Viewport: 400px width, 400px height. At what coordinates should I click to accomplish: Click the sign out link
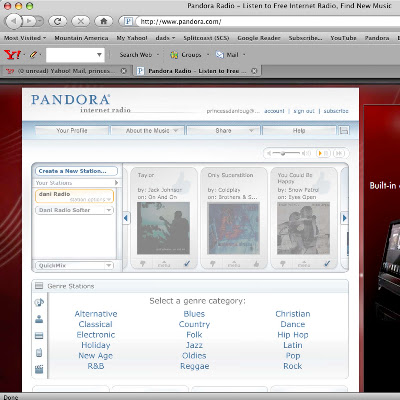pyautogui.click(x=304, y=111)
